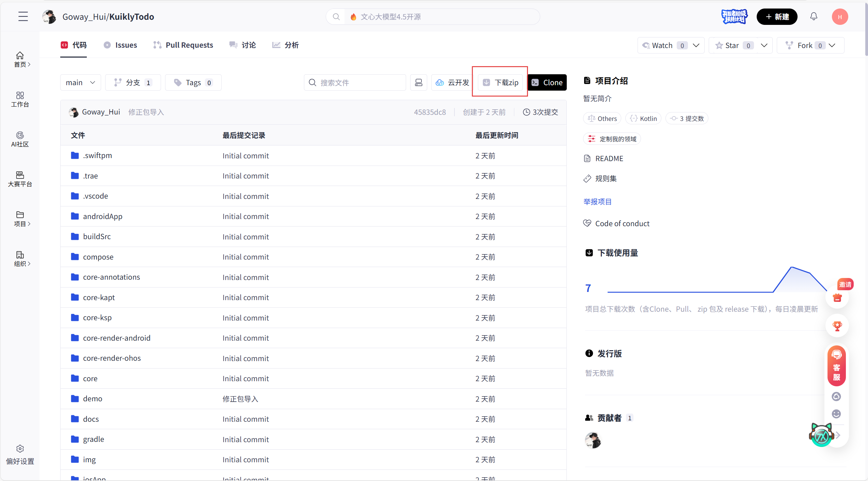The height and width of the screenshot is (481, 868).
Task: Expand the Fork options chevron
Action: coord(832,45)
